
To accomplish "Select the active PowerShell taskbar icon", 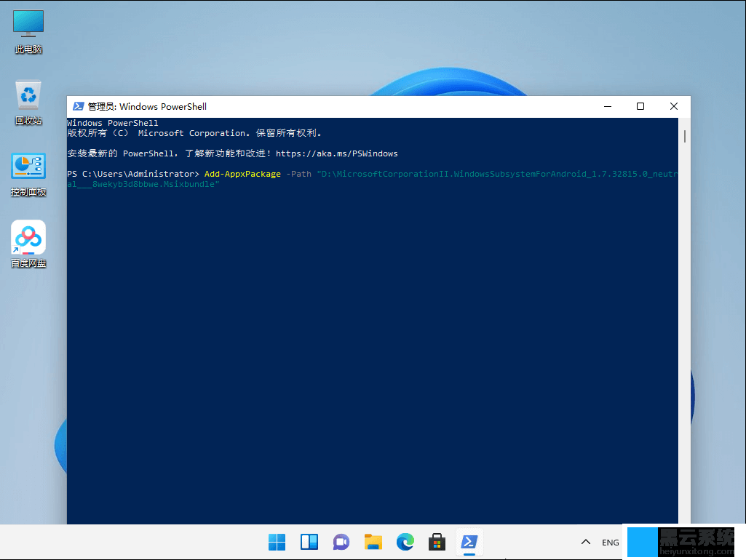I will tap(469, 542).
